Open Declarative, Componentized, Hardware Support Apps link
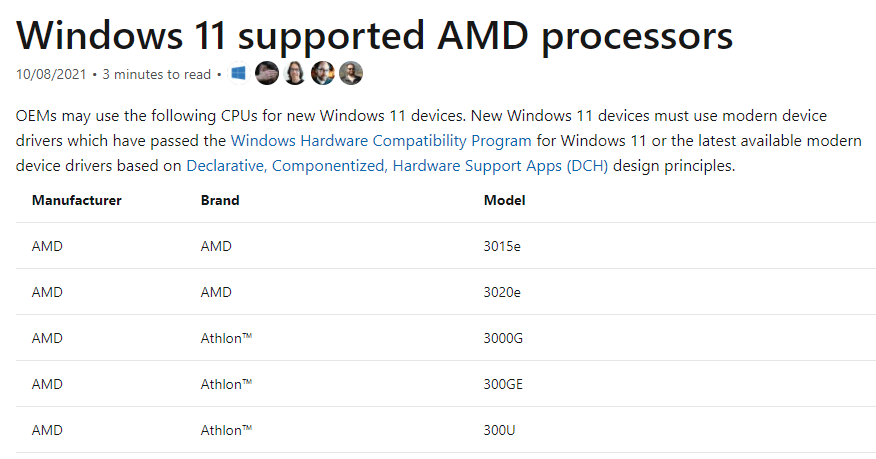This screenshot has height=459, width=876. (397, 166)
